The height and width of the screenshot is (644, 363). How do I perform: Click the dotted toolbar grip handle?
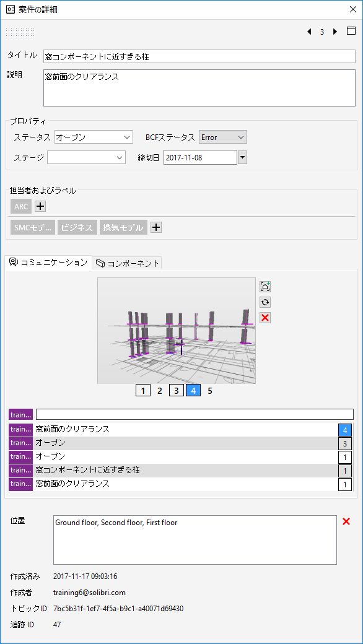[20, 32]
